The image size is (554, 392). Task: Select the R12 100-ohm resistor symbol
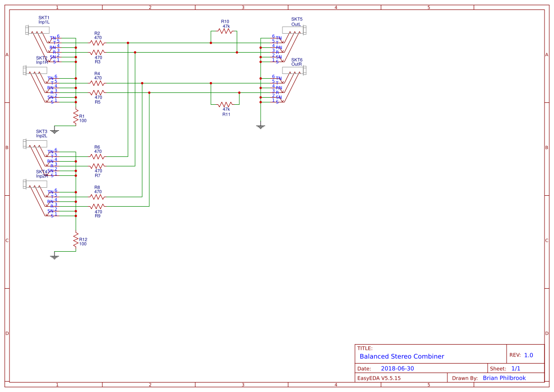tap(75, 239)
